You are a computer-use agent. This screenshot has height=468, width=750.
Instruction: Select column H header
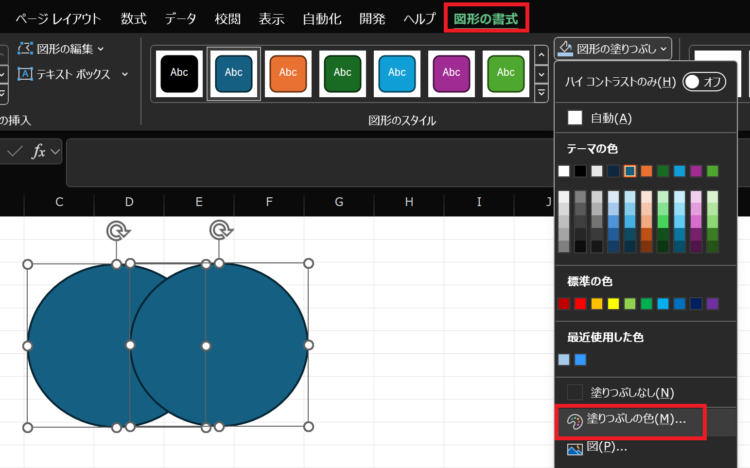pyautogui.click(x=409, y=202)
